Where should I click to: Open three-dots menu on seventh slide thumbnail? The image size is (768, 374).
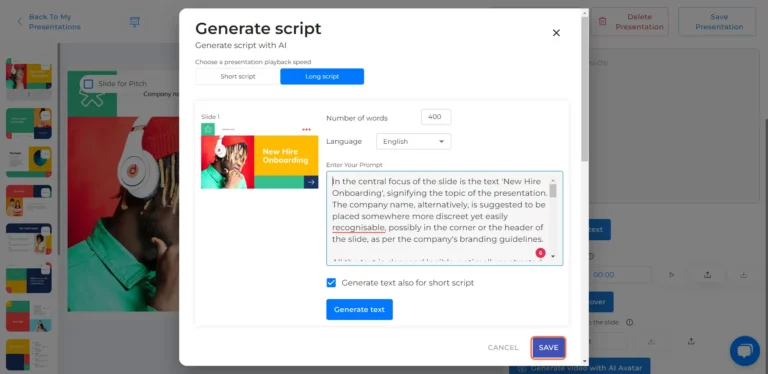point(46,308)
